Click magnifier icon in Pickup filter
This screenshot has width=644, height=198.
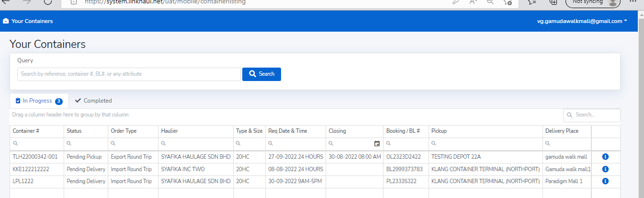click(434, 143)
